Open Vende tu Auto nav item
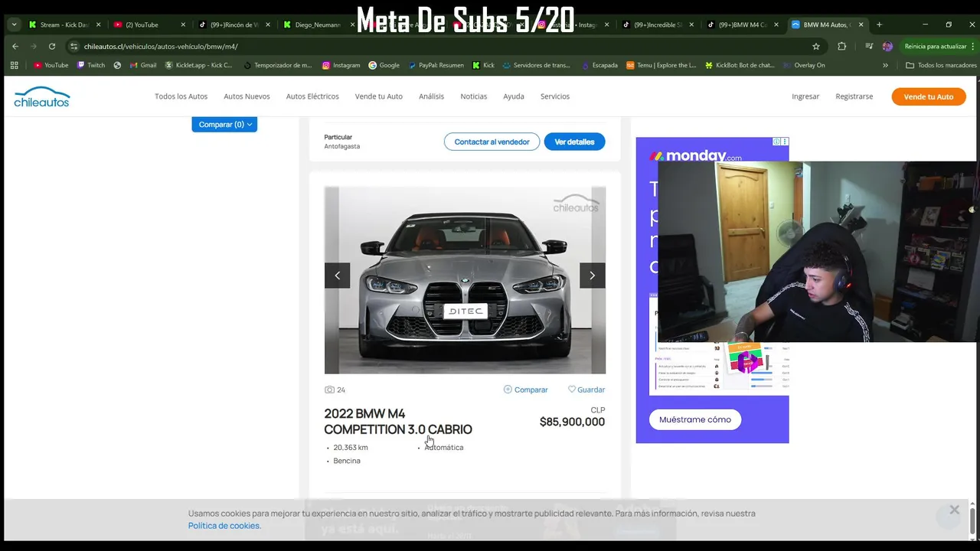Screen dimensions: 980x551 (x=379, y=96)
